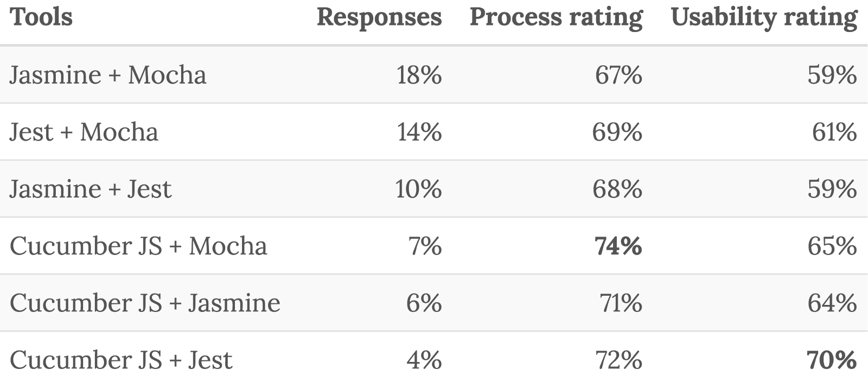Click the Process rating column header
868x382 pixels.
coord(556,17)
